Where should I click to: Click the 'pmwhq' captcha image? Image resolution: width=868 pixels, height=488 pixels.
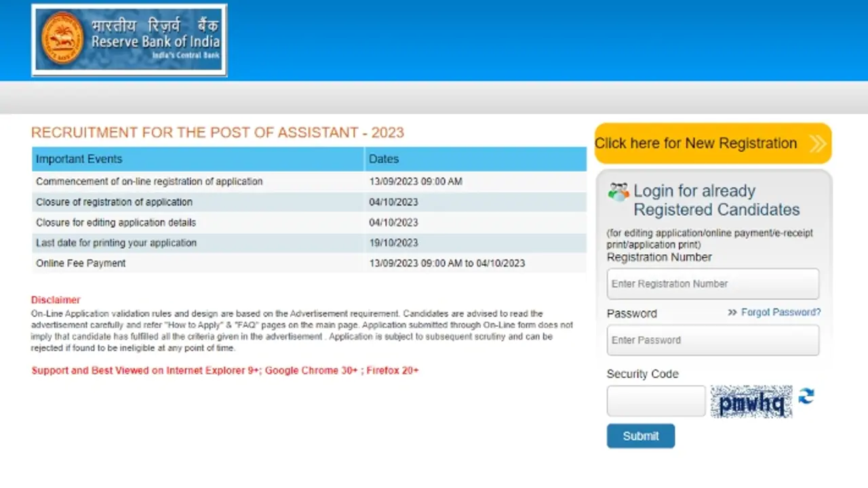point(751,402)
